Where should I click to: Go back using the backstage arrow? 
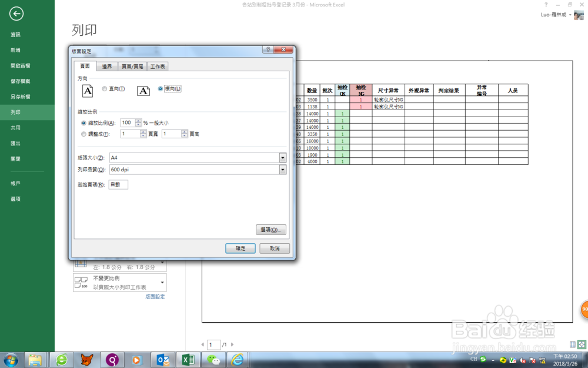pyautogui.click(x=16, y=14)
